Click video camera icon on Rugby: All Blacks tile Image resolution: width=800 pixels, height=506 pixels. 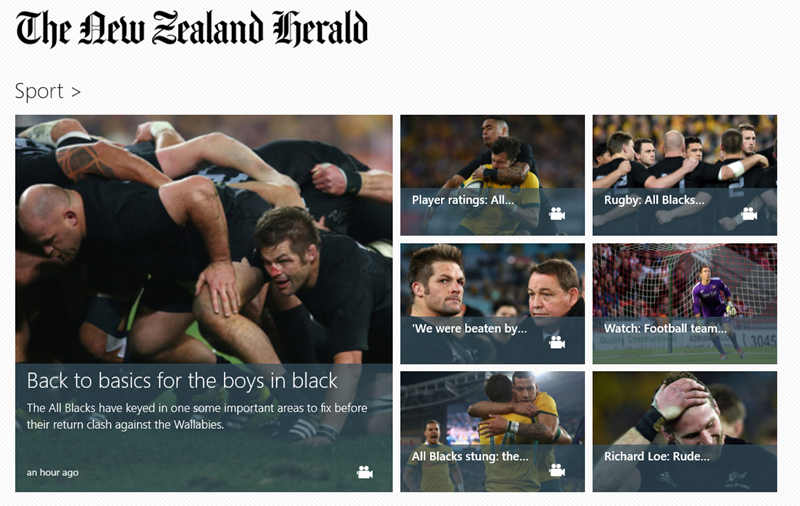click(749, 214)
